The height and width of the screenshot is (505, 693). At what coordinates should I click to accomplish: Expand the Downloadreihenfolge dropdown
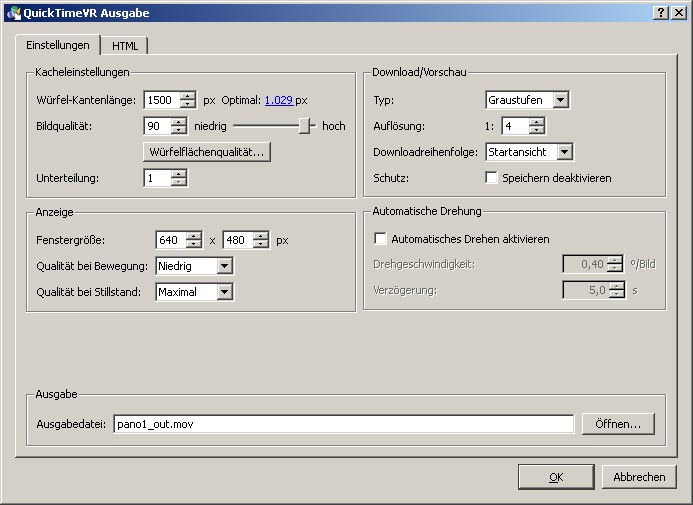[x=564, y=152]
